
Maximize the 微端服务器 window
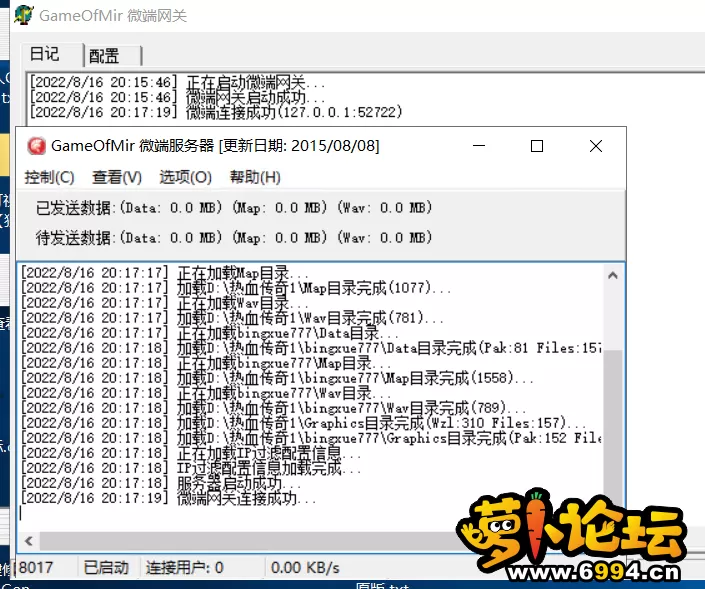point(537,146)
